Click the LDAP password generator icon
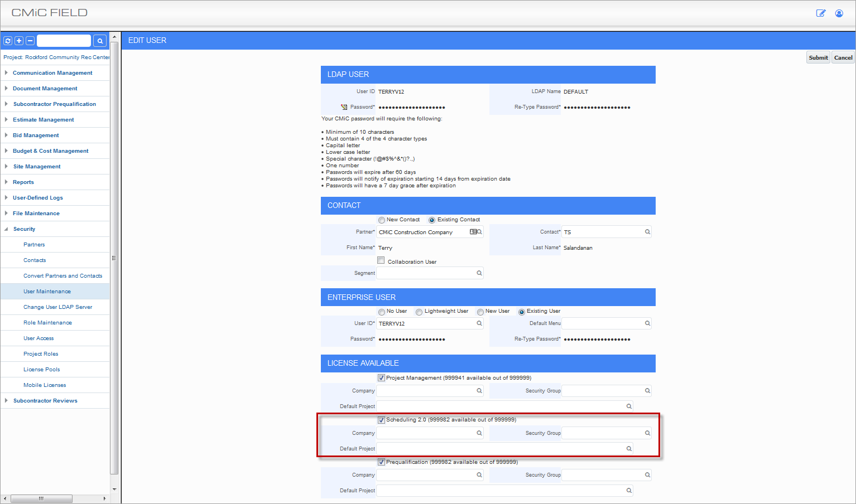Image resolution: width=856 pixels, height=504 pixels. (344, 107)
